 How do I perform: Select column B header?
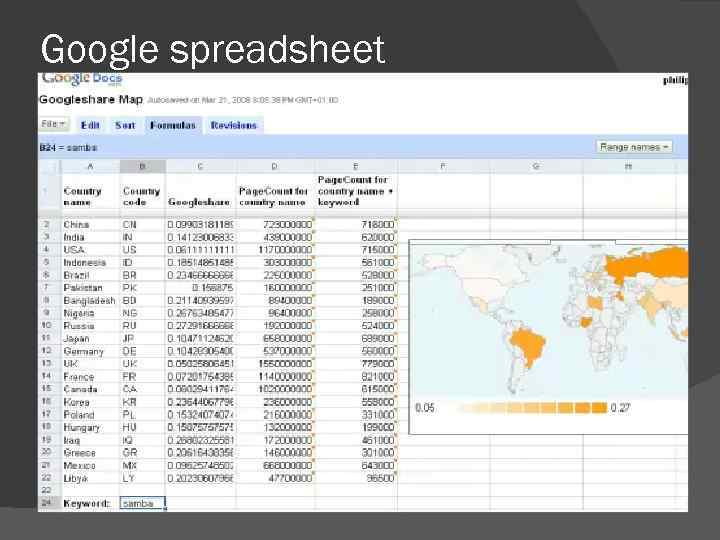click(142, 166)
